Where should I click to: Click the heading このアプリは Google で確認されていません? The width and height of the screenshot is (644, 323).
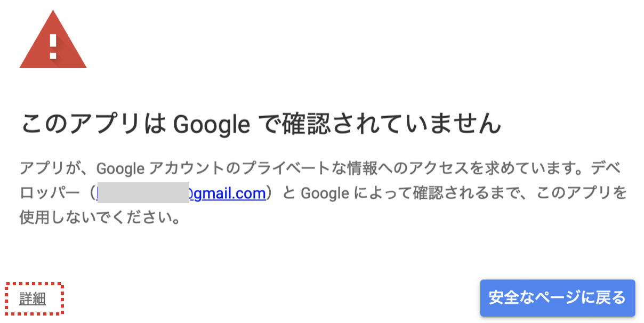(x=261, y=124)
